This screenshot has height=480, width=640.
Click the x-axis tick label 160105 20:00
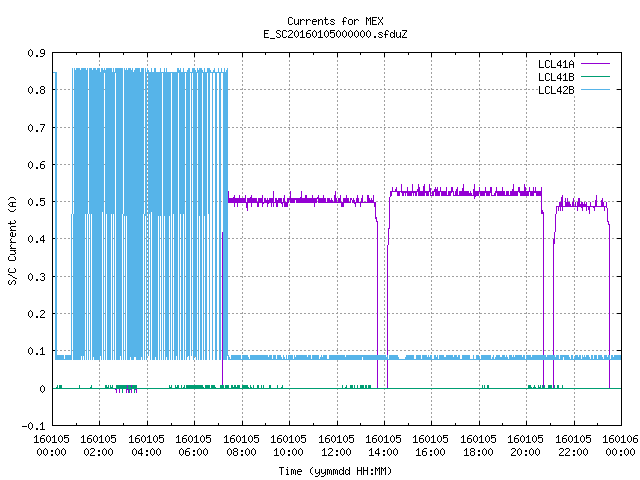[525, 446]
